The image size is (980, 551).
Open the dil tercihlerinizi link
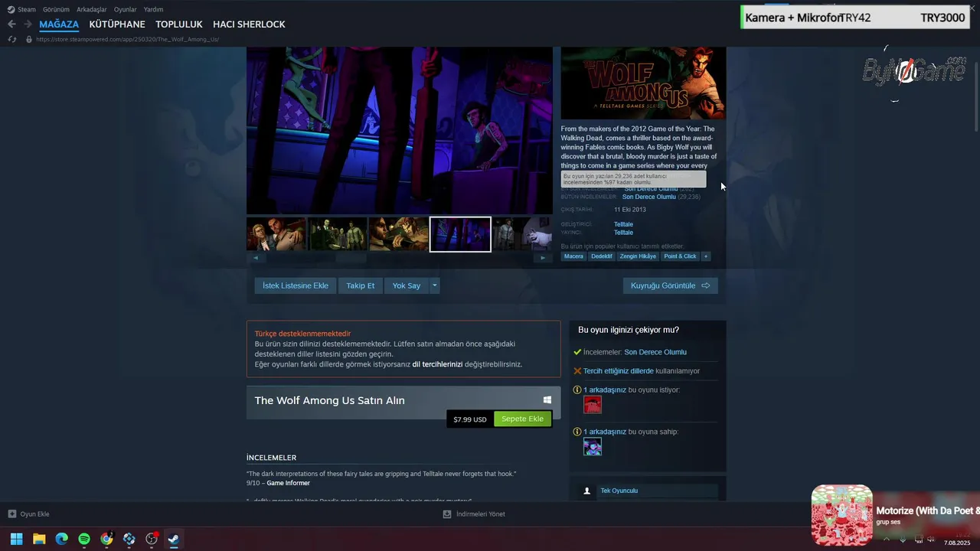point(437,364)
